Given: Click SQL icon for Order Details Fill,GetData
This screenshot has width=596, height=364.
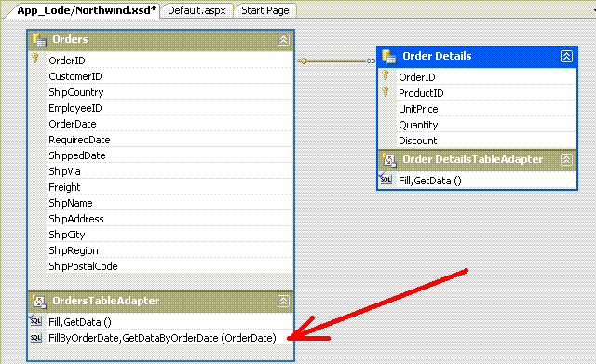Looking at the screenshot, I should tap(386, 179).
